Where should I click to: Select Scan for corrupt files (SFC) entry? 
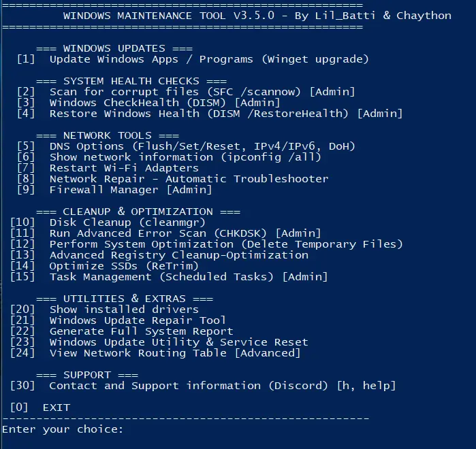point(202,92)
